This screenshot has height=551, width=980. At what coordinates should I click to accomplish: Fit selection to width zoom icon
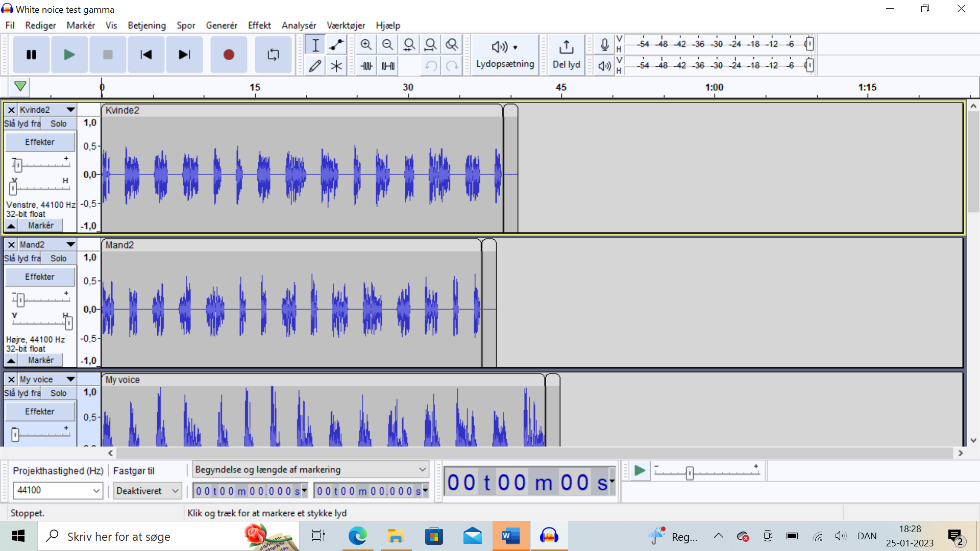409,45
